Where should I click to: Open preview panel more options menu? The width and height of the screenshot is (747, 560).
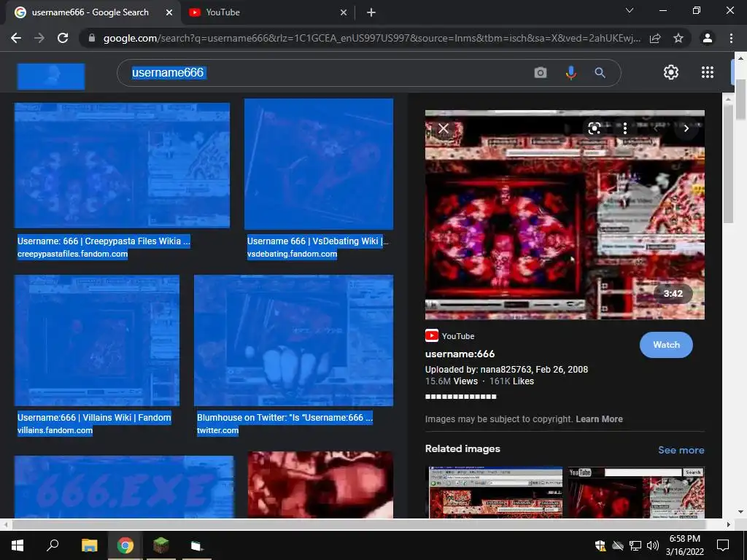[x=624, y=128]
